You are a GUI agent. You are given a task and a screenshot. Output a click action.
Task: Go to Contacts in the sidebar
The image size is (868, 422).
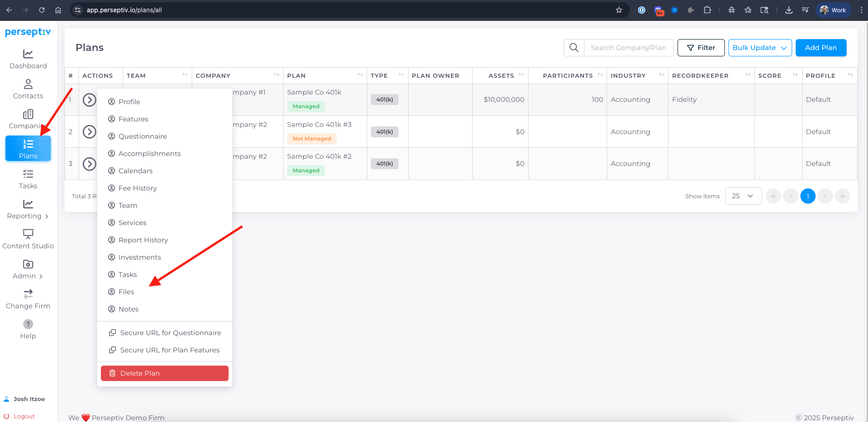tap(28, 90)
